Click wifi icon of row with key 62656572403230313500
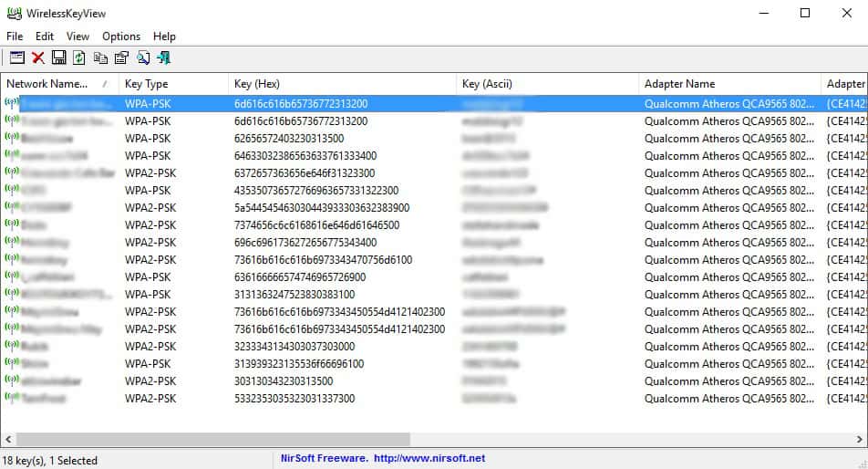 (x=12, y=137)
